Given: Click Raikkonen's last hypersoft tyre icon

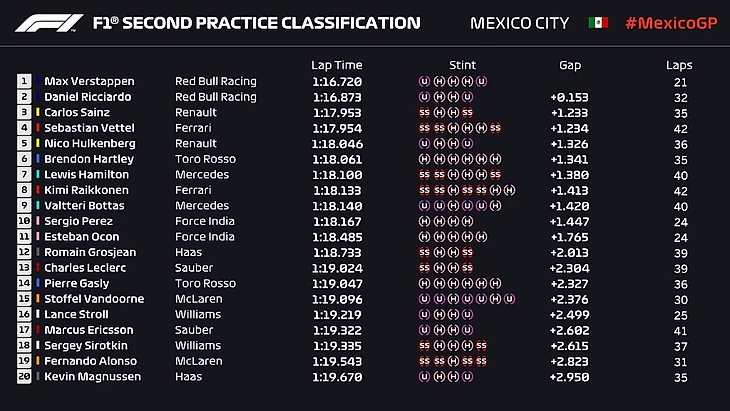Looking at the screenshot, I should coord(510,190).
